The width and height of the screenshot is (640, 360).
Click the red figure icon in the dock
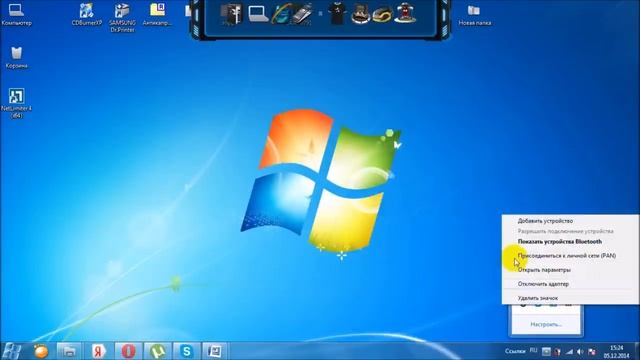(405, 13)
